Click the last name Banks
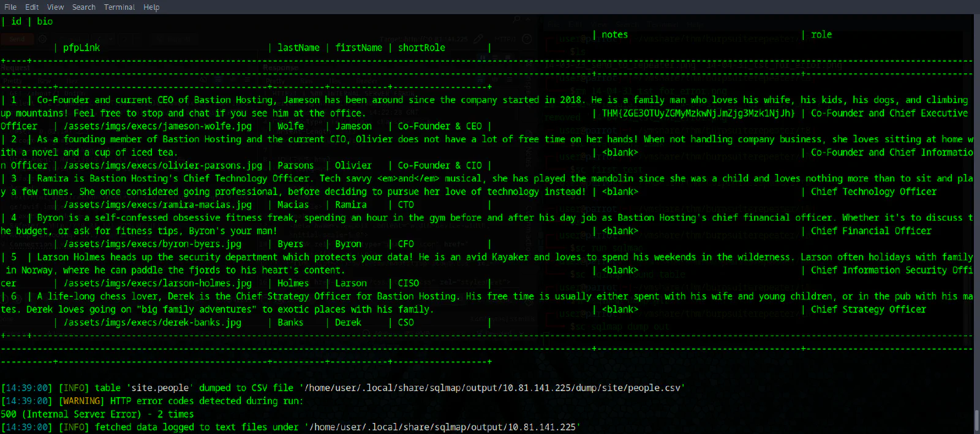 [290, 322]
